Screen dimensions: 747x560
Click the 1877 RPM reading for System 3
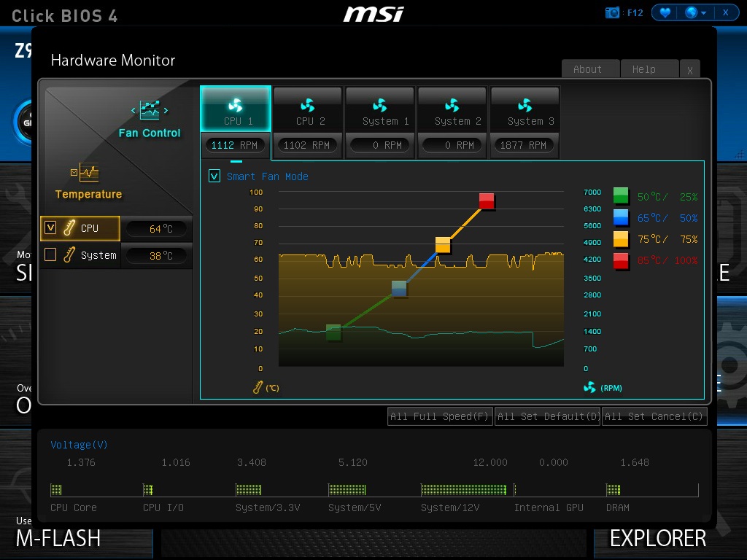click(523, 145)
